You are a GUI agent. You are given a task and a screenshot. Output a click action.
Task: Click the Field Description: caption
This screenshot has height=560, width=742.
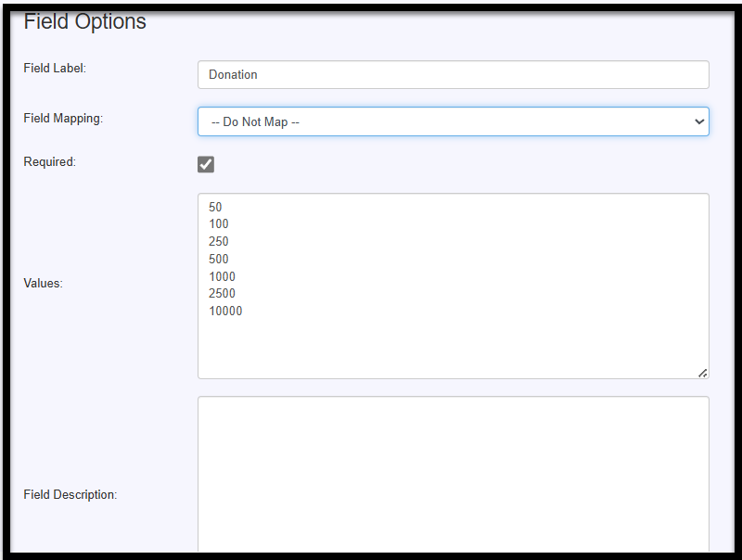pos(70,495)
